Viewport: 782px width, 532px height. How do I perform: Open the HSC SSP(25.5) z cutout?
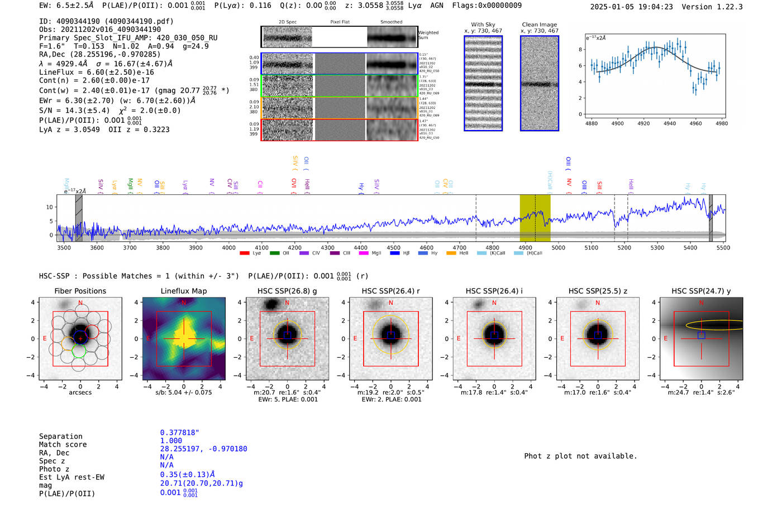pos(598,339)
